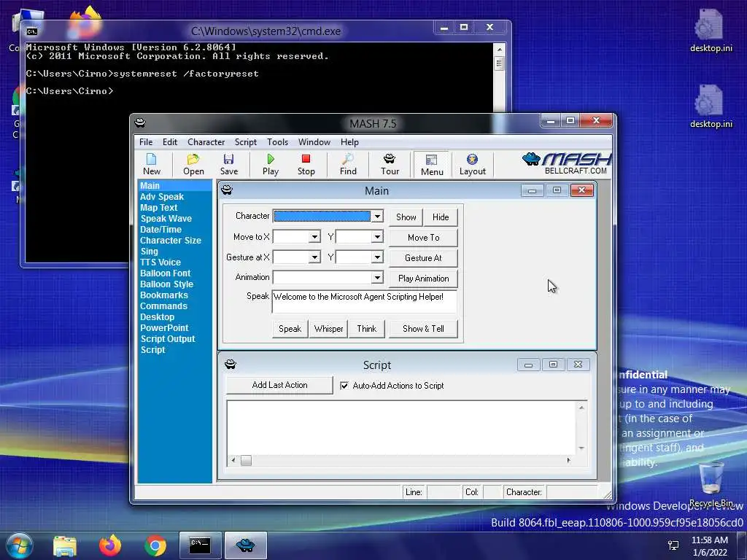Open the Script menu in the menu bar

pos(245,142)
